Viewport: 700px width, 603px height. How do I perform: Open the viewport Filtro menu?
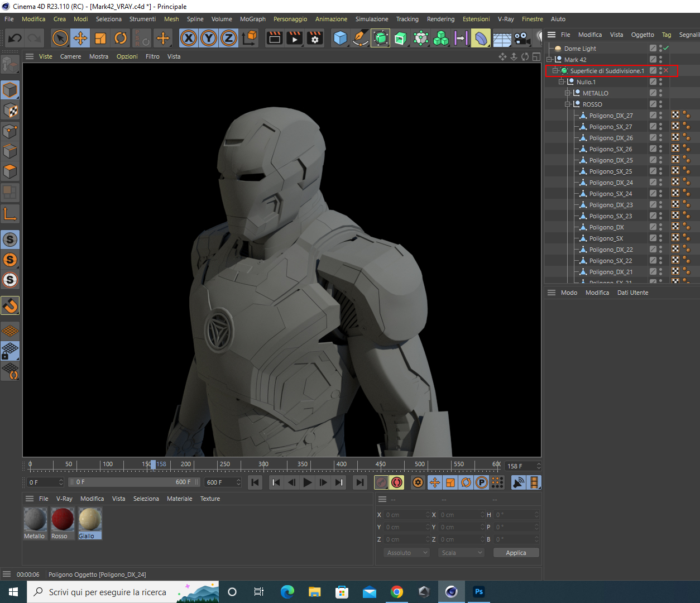[x=152, y=56]
